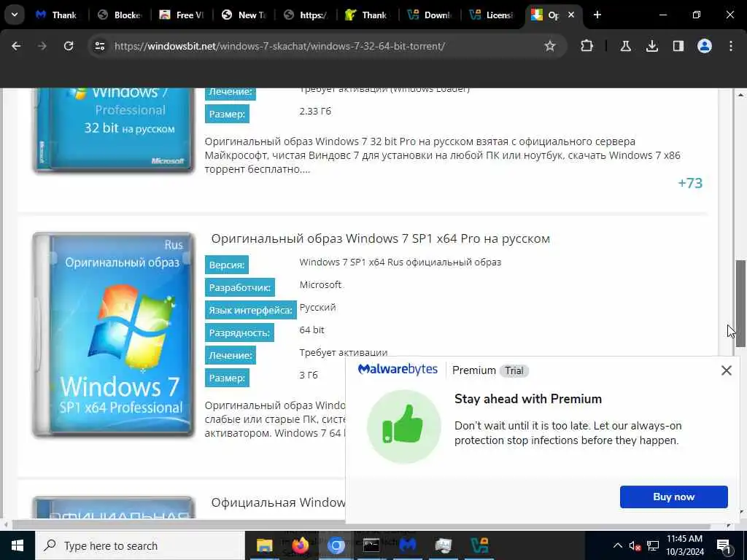Screen dimensions: 747x560
Task: Click the Разрядность: label
Action: pyautogui.click(x=239, y=332)
